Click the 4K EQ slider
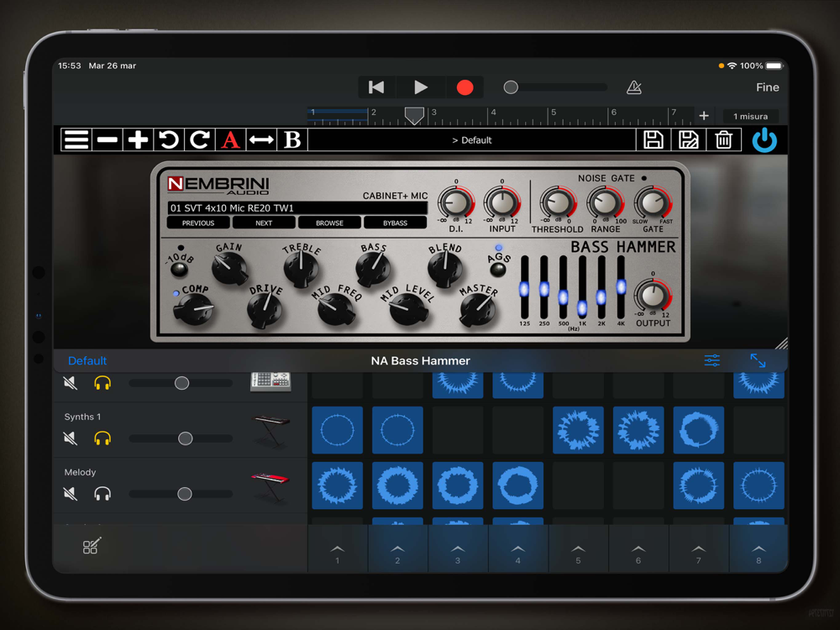Viewport: 840px width, 630px height. click(x=621, y=287)
